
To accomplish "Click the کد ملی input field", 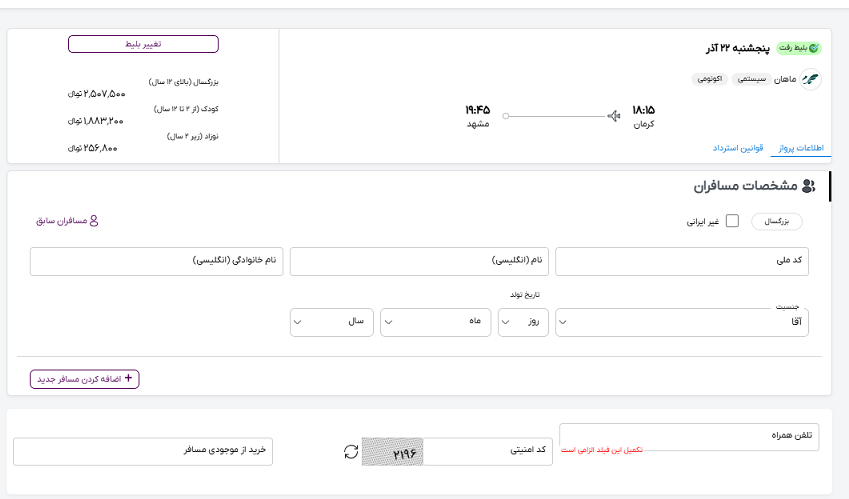I will (x=682, y=261).
